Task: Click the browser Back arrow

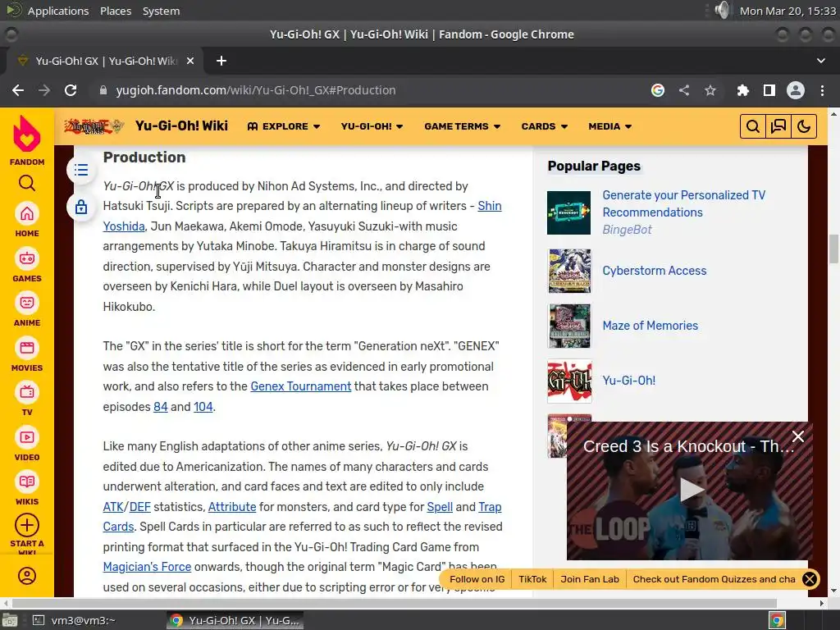Action: pyautogui.click(x=18, y=90)
